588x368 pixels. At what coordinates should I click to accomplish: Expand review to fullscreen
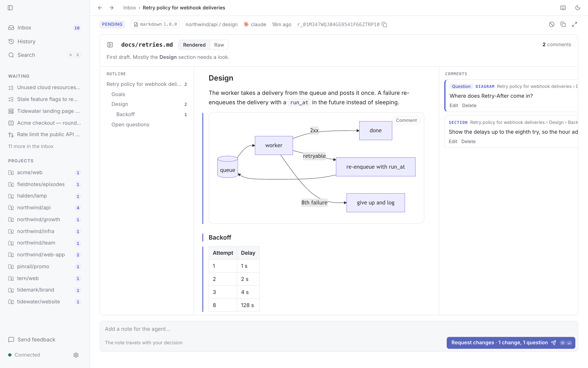coord(574,24)
